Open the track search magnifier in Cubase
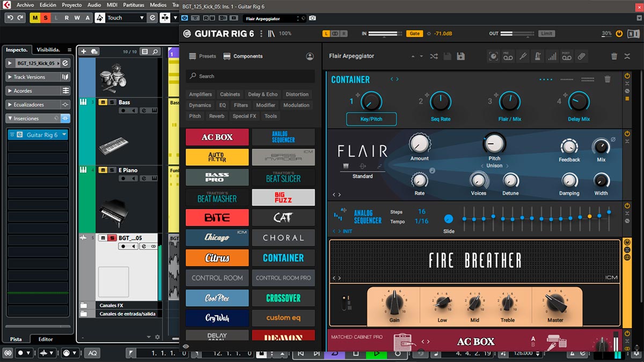The width and height of the screenshot is (644, 362). [156, 51]
